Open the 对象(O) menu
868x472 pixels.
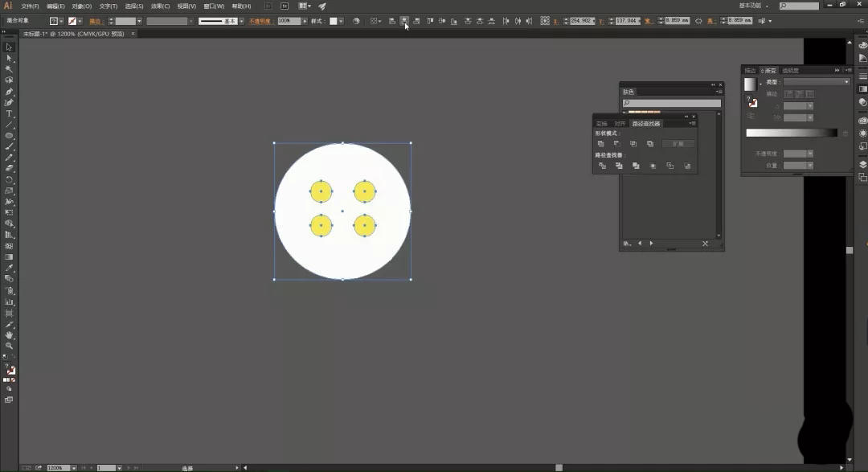82,6
